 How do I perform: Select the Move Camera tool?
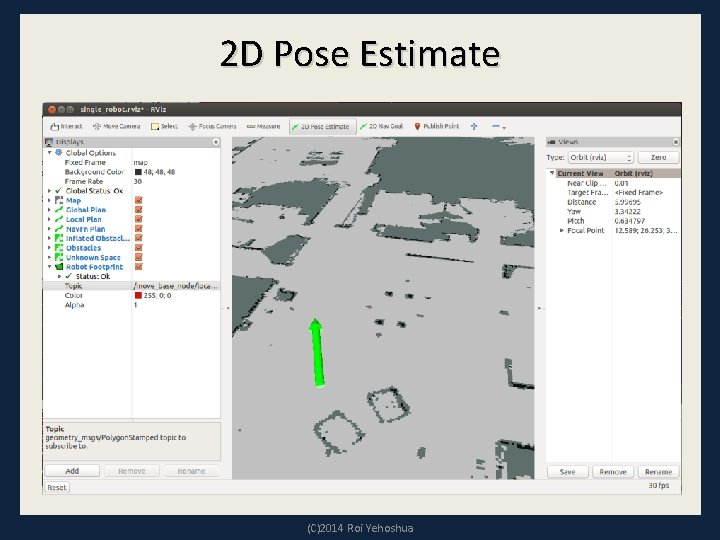[116, 126]
